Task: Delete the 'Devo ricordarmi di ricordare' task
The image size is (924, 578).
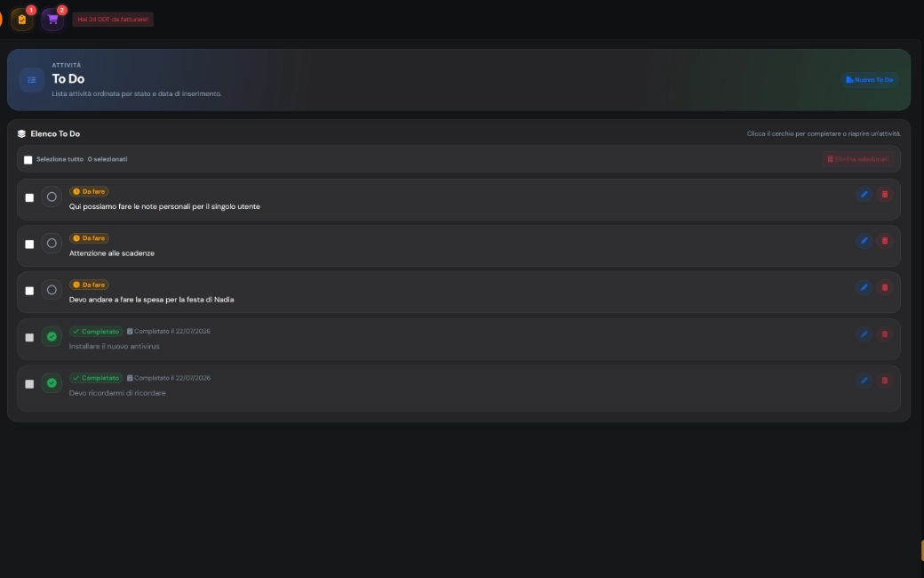Action: pyautogui.click(x=885, y=381)
